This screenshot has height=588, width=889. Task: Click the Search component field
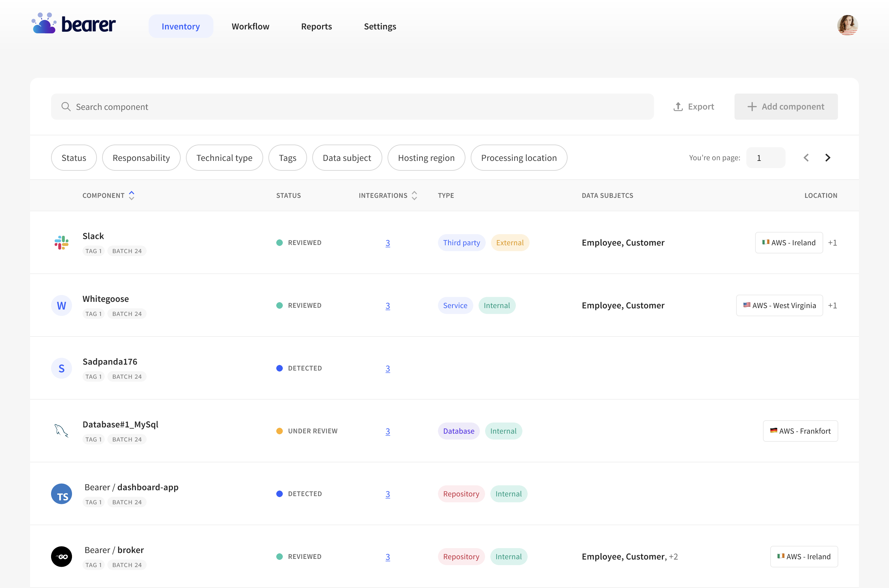tap(352, 107)
